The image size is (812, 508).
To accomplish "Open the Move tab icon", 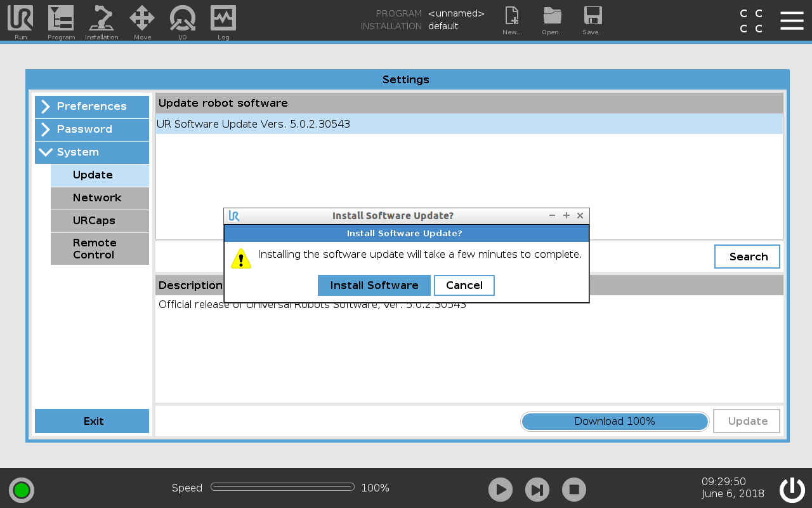I will point(142,19).
